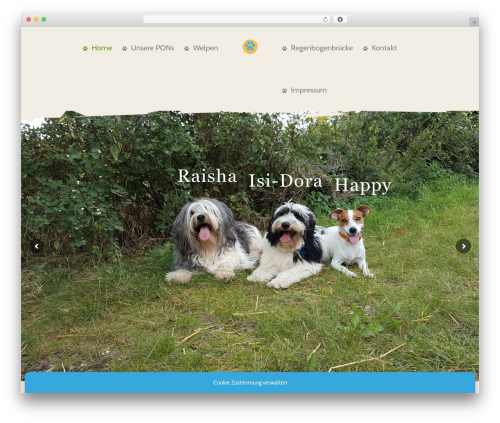Click the Happy name caption
The image size is (500, 423).
point(363,185)
